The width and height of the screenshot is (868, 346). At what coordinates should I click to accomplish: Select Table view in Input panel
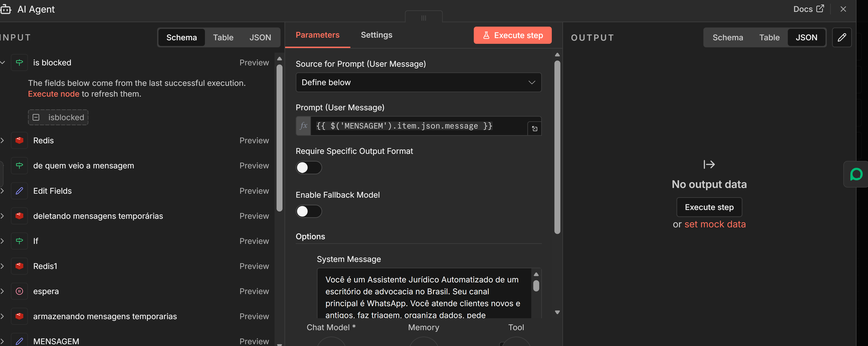tap(223, 37)
